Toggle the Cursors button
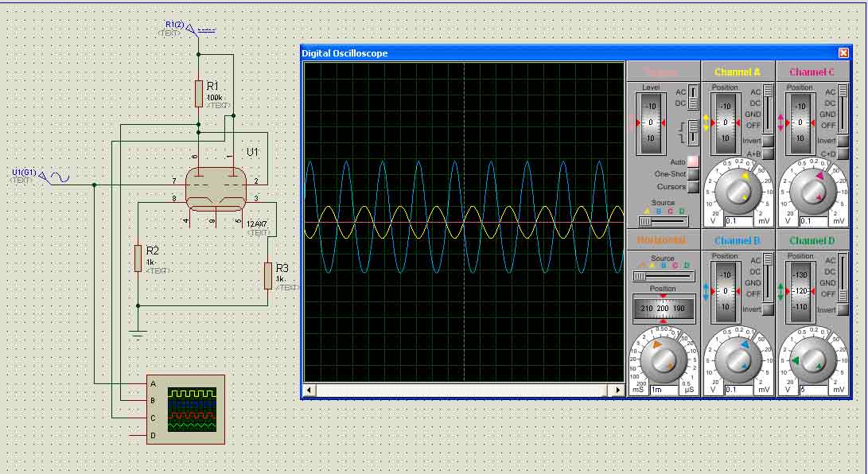Viewport: 868px width, 474px height. coord(693,187)
